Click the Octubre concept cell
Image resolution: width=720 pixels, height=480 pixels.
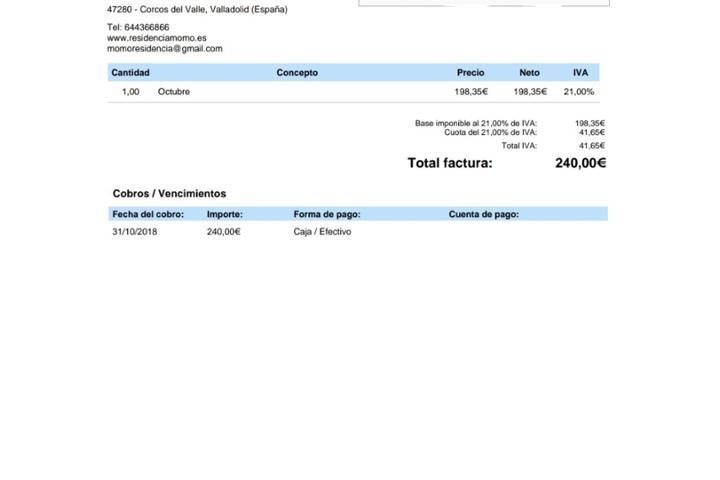(174, 92)
